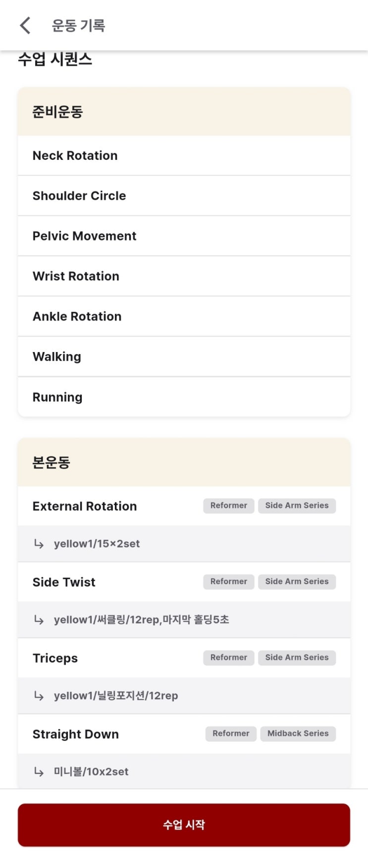
Task: Tap the Running warm-up entry
Action: coord(57,397)
